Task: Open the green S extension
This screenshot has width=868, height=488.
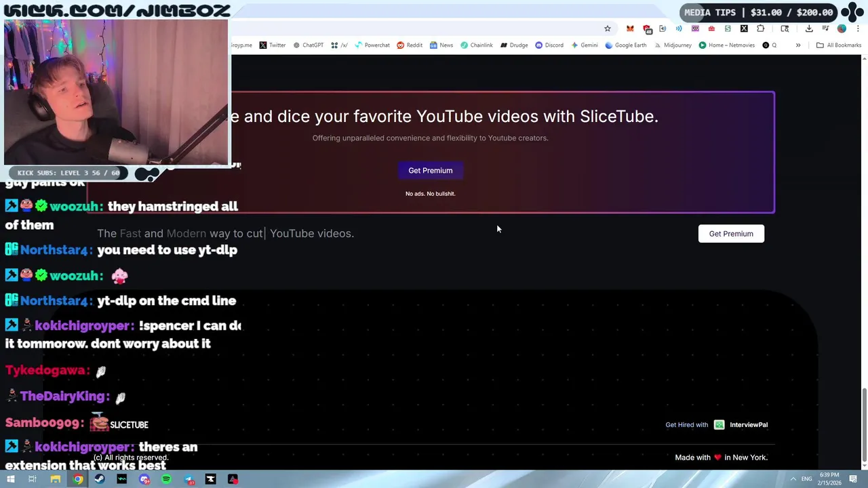Action: (x=728, y=28)
